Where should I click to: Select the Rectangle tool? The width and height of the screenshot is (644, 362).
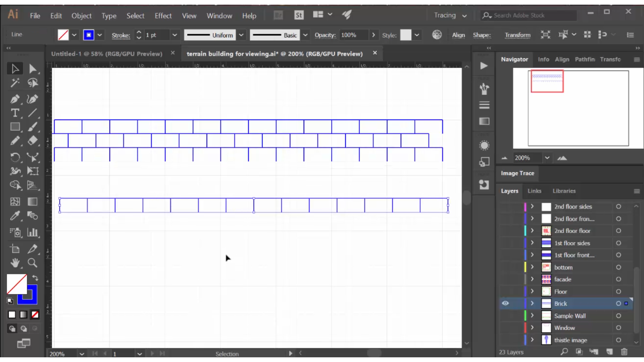click(15, 128)
